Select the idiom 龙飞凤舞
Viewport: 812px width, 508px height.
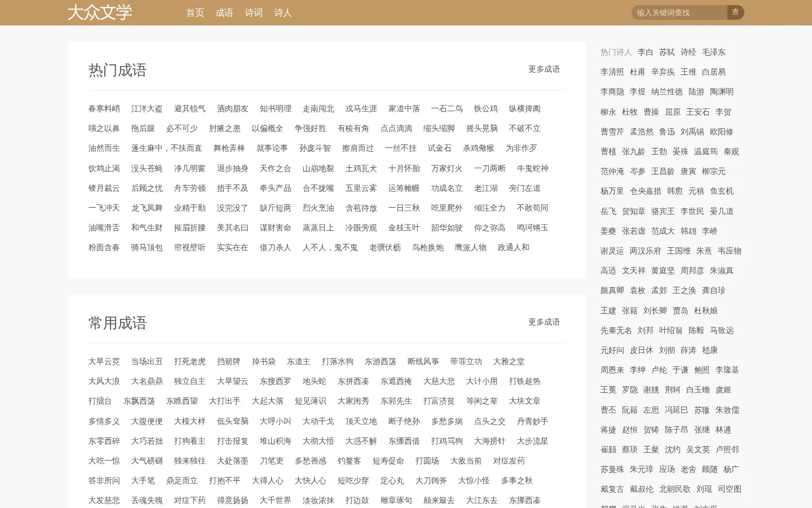point(147,208)
